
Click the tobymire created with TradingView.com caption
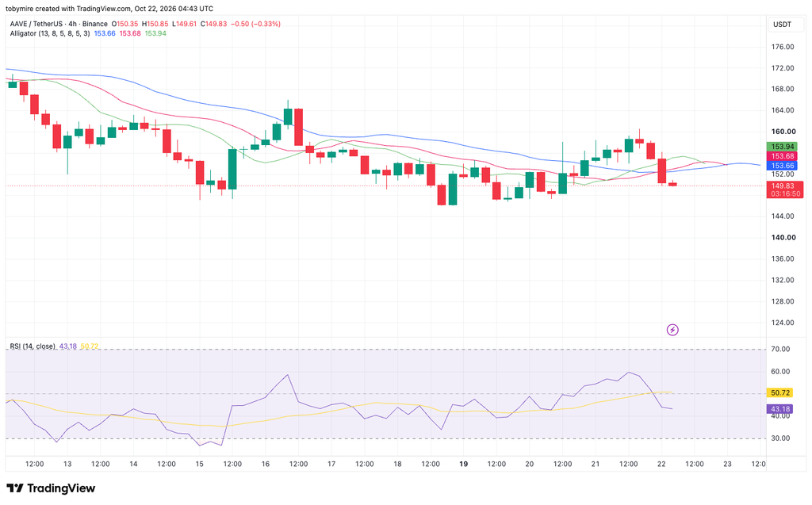(109, 9)
